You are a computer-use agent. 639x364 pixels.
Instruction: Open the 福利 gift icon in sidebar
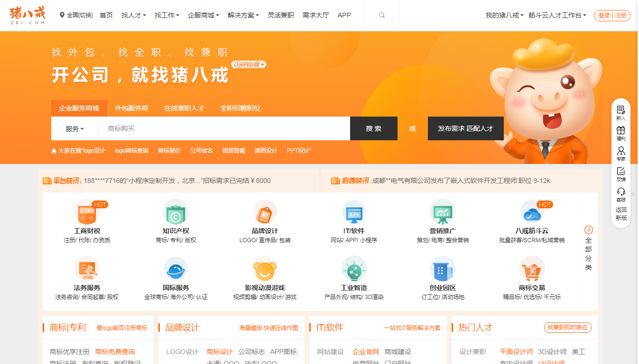point(620,131)
